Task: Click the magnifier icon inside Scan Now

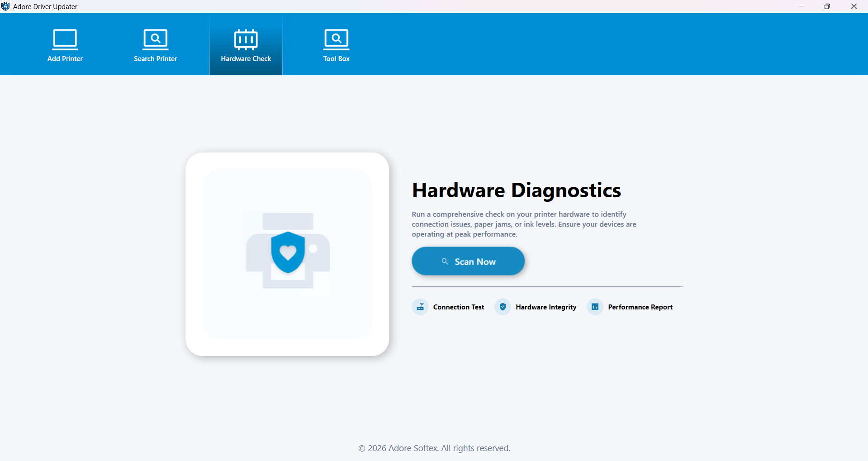Action: point(445,261)
